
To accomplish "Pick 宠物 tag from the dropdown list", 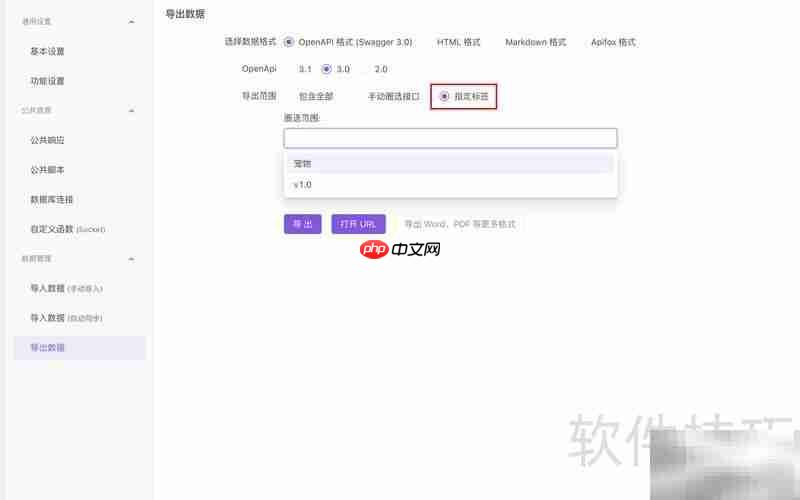I will pyautogui.click(x=450, y=164).
